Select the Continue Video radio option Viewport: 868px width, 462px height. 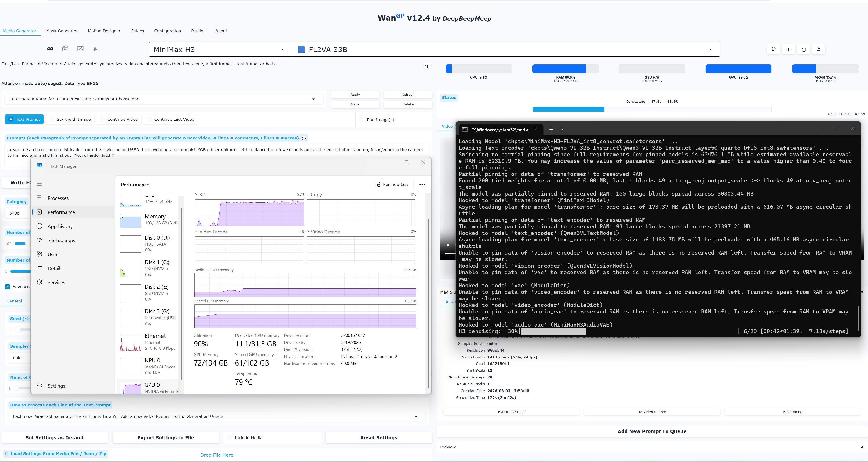(119, 119)
